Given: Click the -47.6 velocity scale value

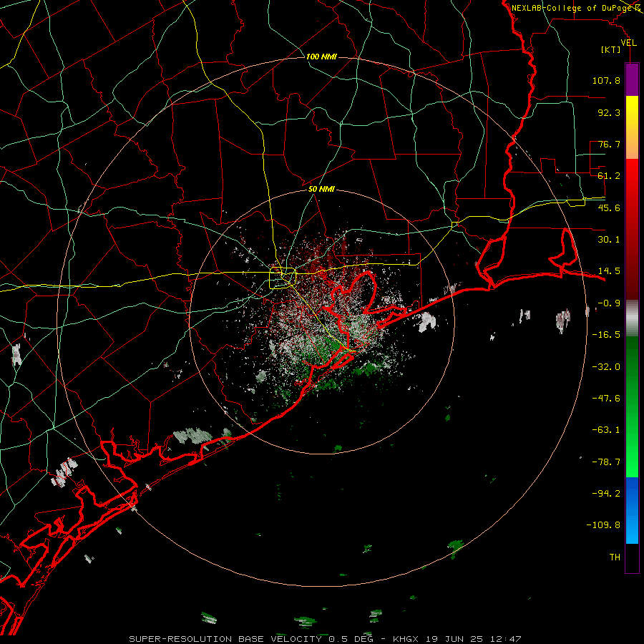Looking at the screenshot, I should (x=606, y=399).
